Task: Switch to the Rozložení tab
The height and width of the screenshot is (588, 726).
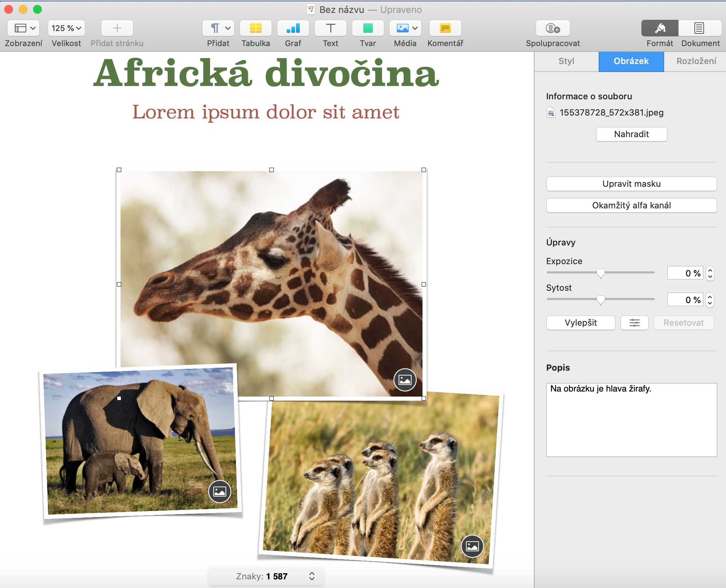Action: point(696,61)
